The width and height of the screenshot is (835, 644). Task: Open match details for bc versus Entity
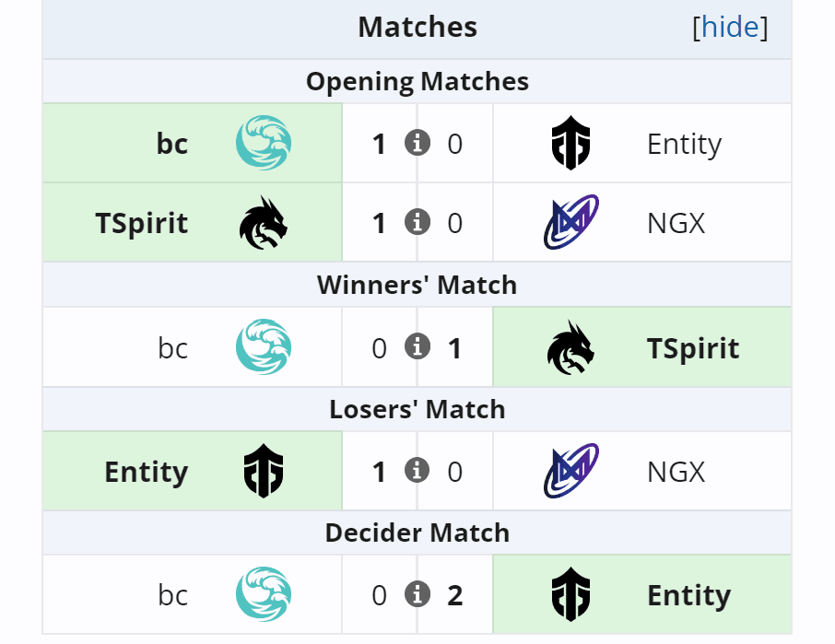pos(417,143)
